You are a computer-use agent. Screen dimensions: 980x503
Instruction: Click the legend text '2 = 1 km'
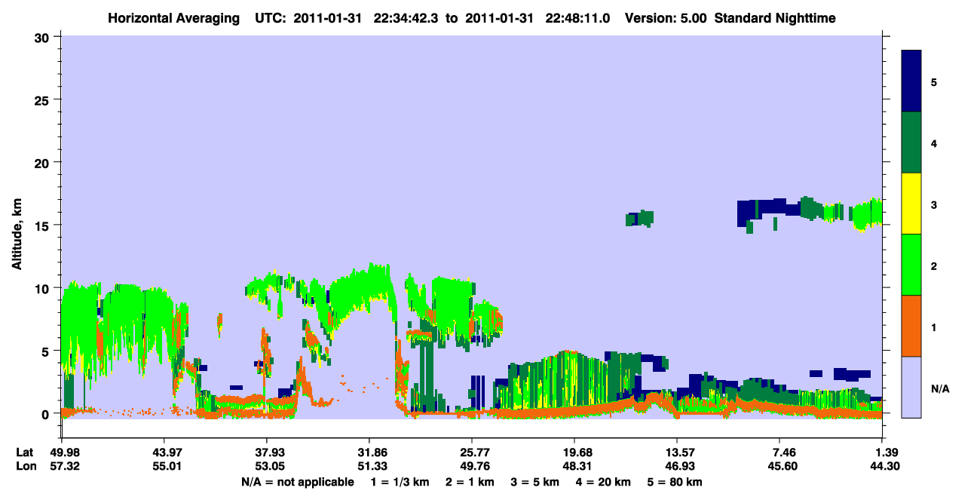coord(470,482)
